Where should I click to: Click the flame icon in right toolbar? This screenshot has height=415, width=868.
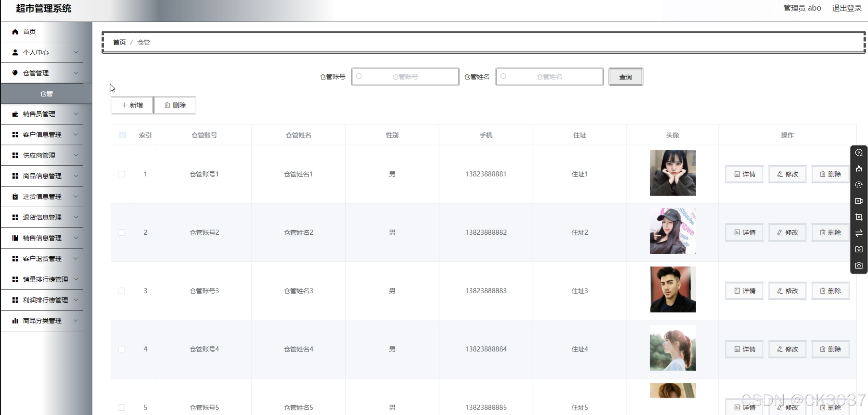pyautogui.click(x=859, y=169)
